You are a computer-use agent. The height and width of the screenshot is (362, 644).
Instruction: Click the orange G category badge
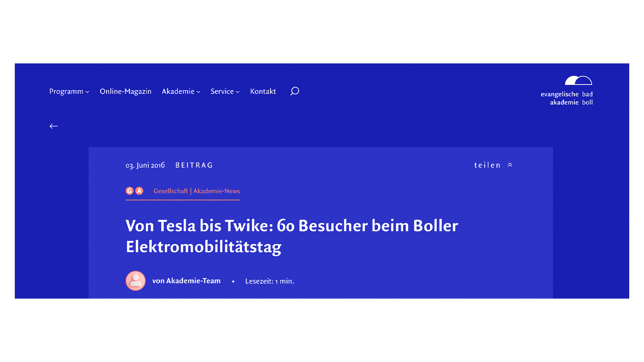129,191
